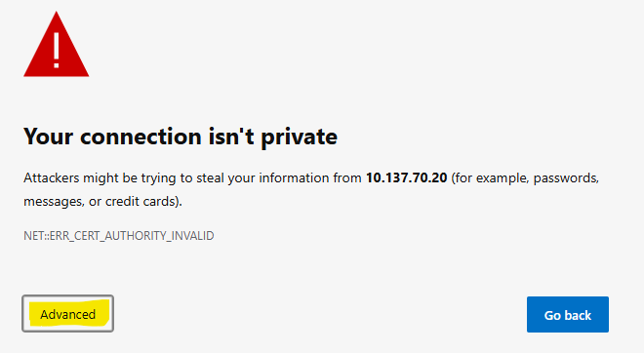This screenshot has width=644, height=353.
Task: Click the red warning triangle icon
Action: (57, 44)
